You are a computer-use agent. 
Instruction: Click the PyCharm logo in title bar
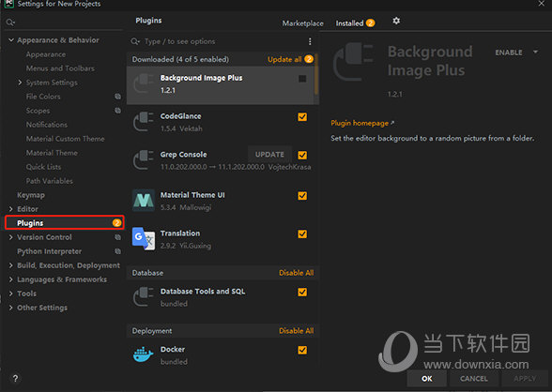coord(8,4)
